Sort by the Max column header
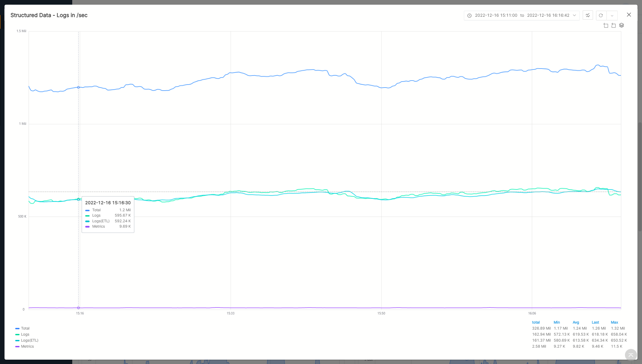Image resolution: width=642 pixels, height=364 pixels. click(x=614, y=322)
